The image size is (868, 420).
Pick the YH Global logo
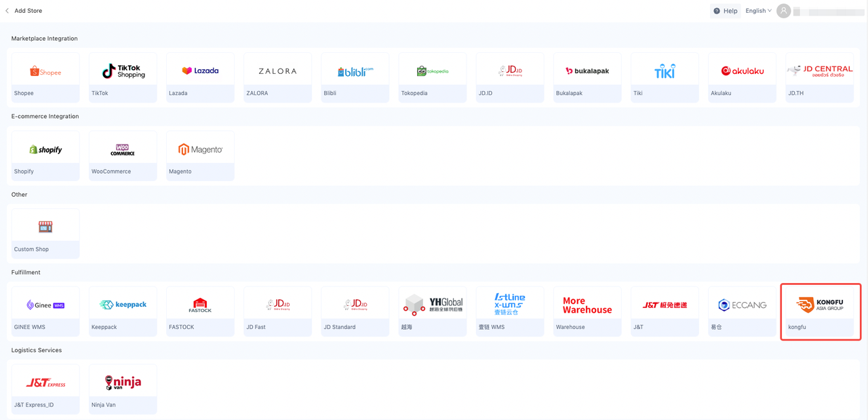[432, 305]
